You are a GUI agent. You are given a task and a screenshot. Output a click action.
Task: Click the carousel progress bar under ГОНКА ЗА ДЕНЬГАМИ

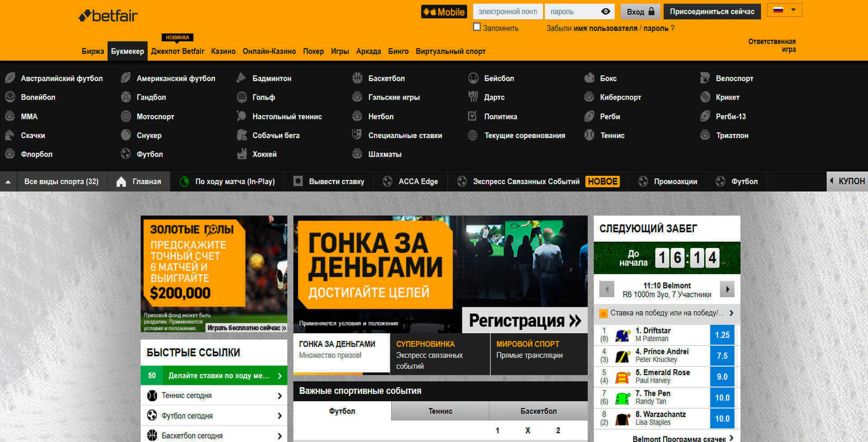(329, 374)
